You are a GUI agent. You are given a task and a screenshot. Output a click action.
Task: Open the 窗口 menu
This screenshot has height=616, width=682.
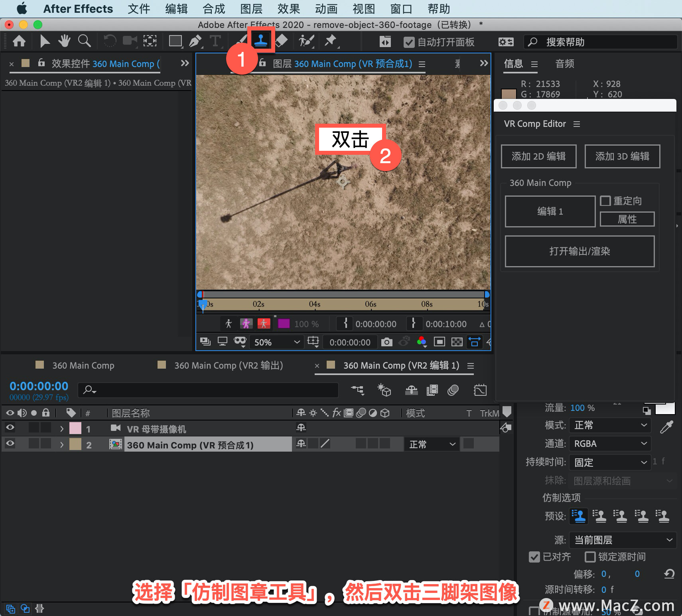tap(401, 9)
